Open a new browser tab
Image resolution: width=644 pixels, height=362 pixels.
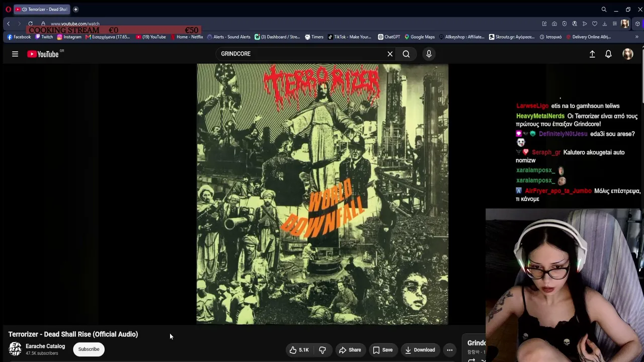point(75,9)
